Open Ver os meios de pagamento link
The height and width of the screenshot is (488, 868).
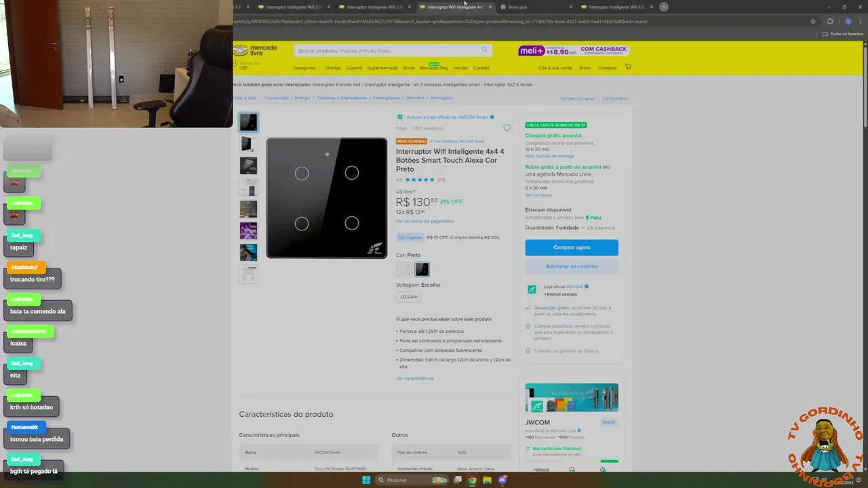coord(425,221)
